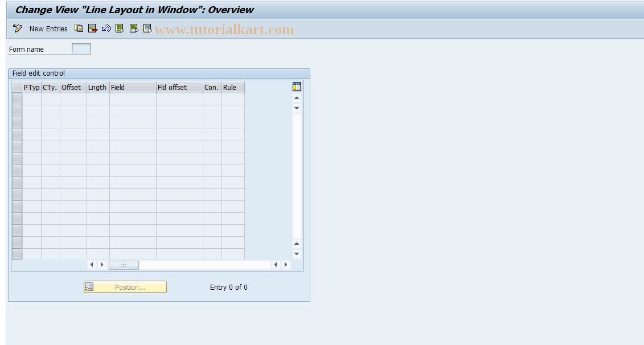
Task: Click the top down arrow of vertical scrollbar
Action: pos(297,108)
